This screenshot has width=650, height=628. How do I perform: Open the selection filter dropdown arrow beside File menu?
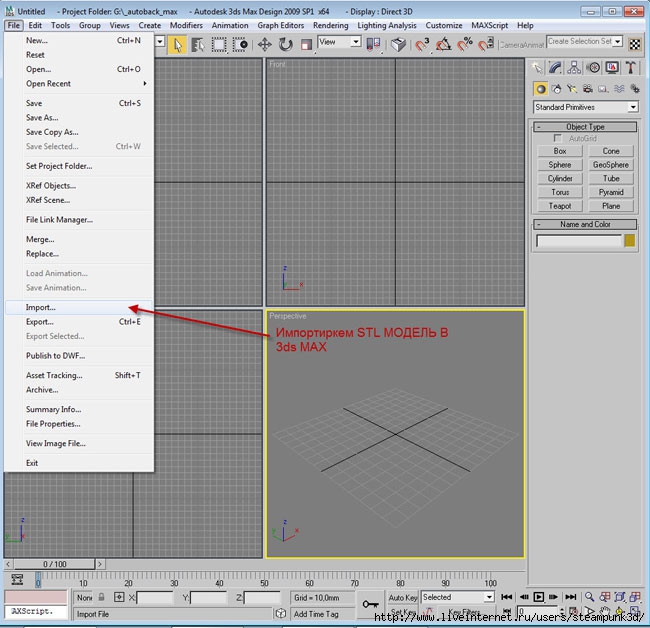pyautogui.click(x=160, y=42)
